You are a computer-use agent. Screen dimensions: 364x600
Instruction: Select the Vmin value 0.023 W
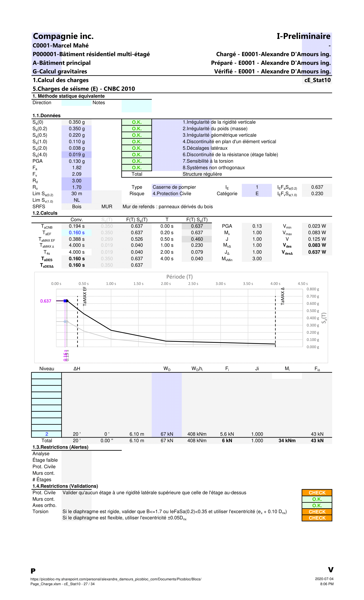coord(317,226)
